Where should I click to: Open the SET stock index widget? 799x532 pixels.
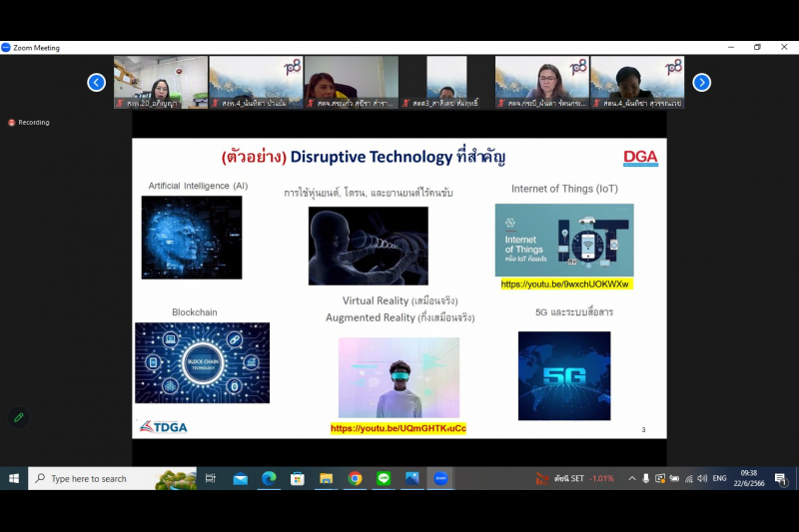[575, 479]
